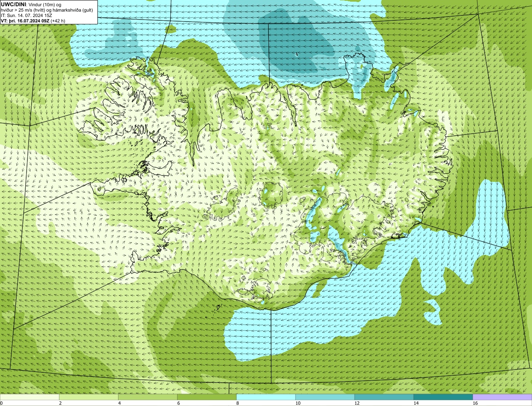Click the 14–16 m/s dark teal legend swatch
Screen dimensions: 532x406
[443, 397]
